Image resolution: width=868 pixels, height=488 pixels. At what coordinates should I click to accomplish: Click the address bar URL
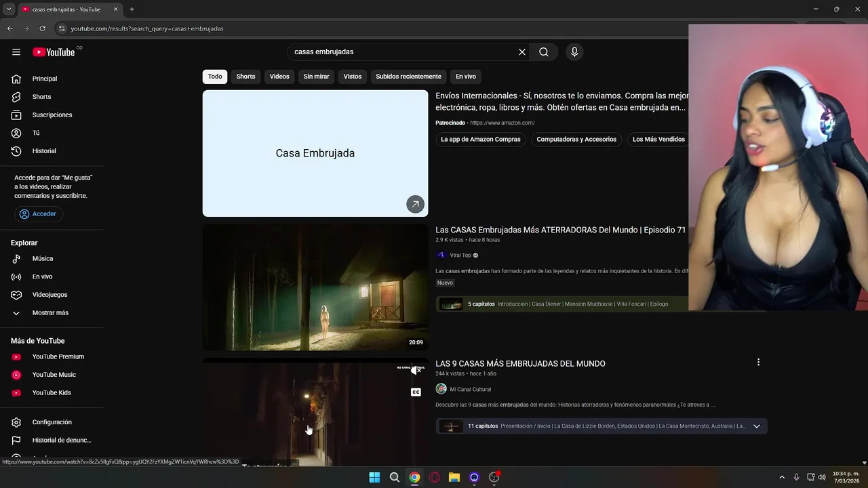tap(147, 28)
